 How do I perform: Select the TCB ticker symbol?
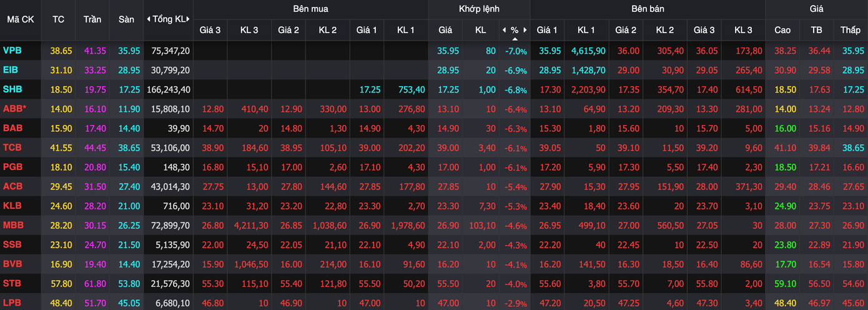(12, 147)
